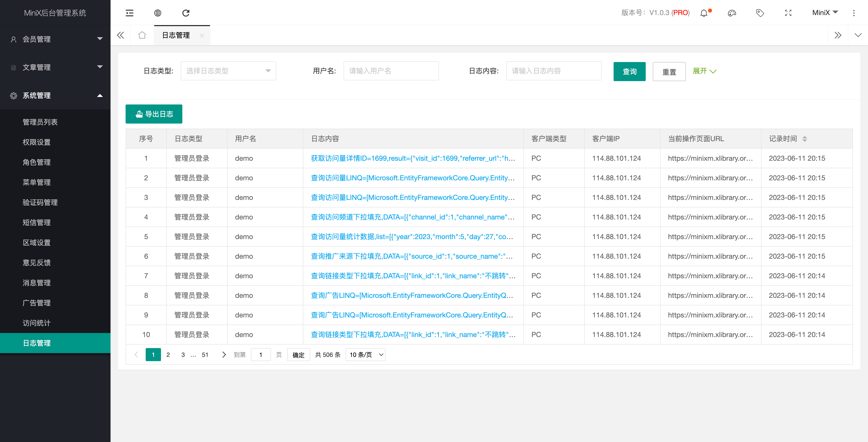The height and width of the screenshot is (442, 868).
Task: Close the 日志管理 tab
Action: 202,35
